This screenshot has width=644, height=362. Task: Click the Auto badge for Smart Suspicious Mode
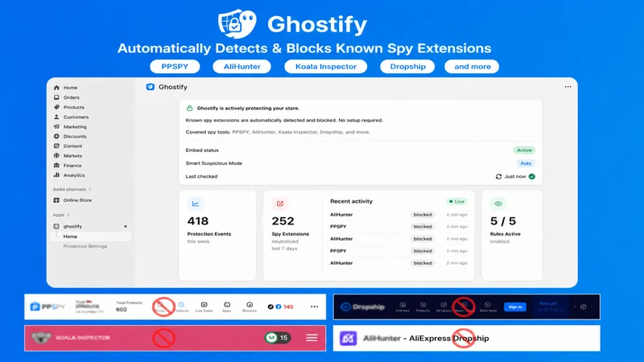pos(526,163)
